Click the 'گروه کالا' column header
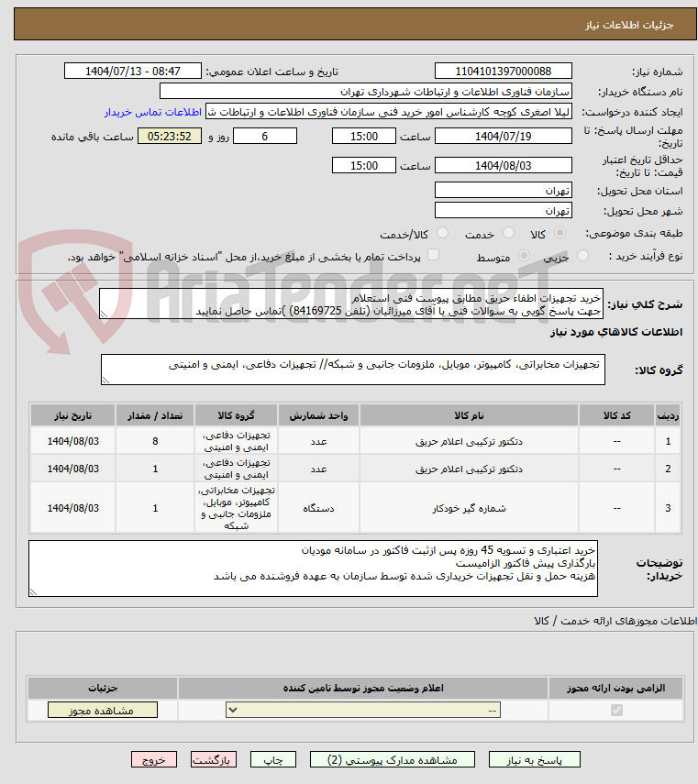Screen dimensions: 698x784 (x=236, y=415)
